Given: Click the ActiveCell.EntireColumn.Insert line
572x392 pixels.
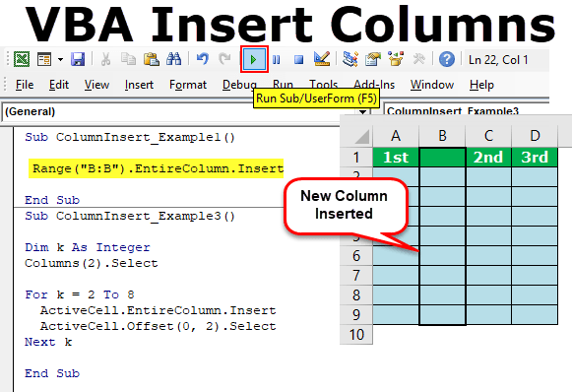Looking at the screenshot, I should [x=158, y=310].
